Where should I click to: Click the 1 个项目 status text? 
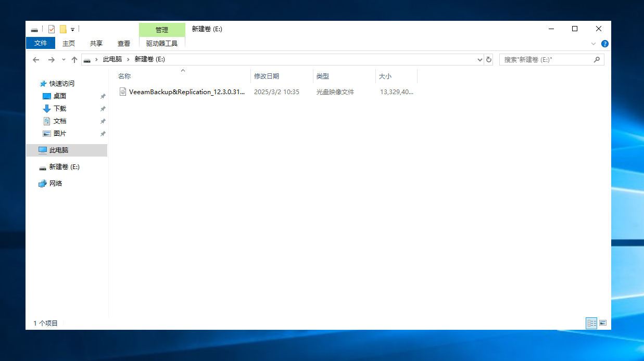click(x=46, y=323)
